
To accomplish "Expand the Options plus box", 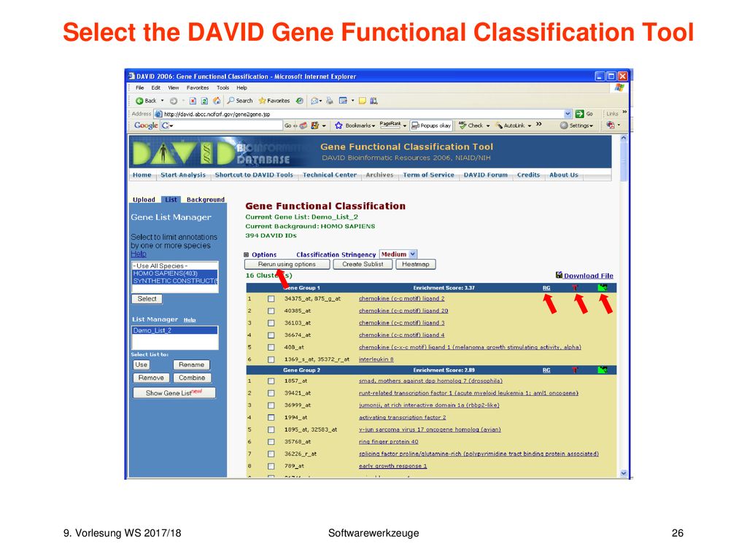I will click(247, 254).
